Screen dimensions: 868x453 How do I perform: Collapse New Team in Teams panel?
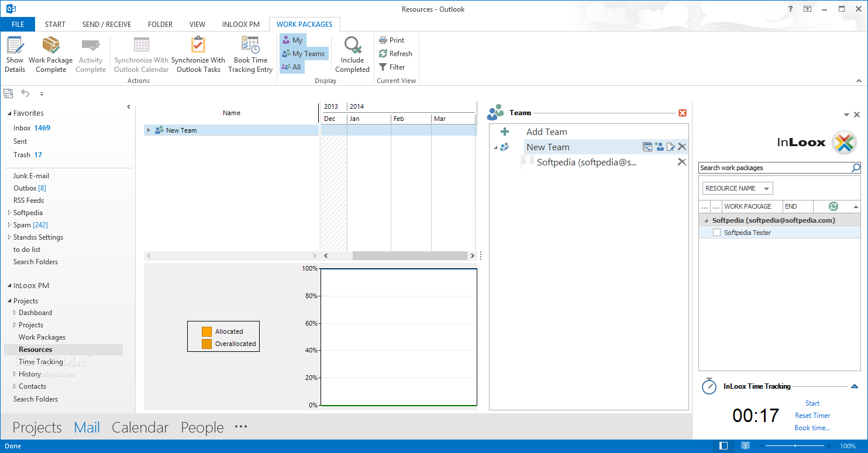tap(495, 147)
